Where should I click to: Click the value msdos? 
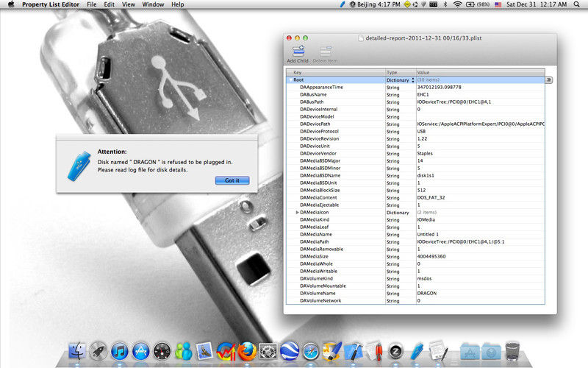coord(425,279)
